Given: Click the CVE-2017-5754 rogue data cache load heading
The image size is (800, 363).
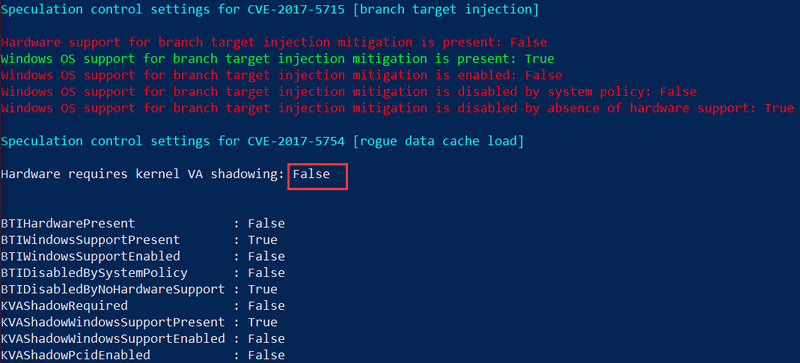Looking at the screenshot, I should (x=262, y=141).
